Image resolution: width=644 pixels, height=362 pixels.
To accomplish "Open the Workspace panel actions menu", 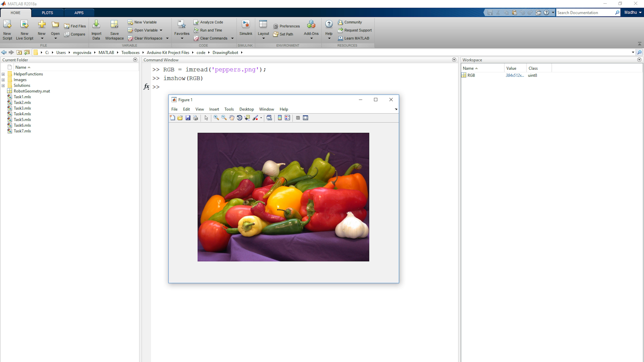I will [639, 60].
